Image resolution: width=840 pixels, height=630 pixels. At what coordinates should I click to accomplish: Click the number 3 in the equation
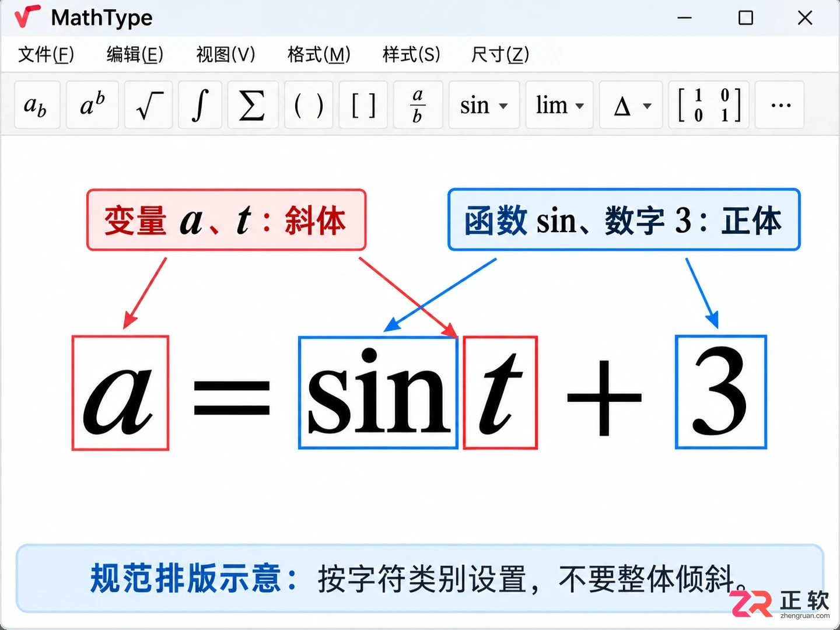[x=720, y=392]
